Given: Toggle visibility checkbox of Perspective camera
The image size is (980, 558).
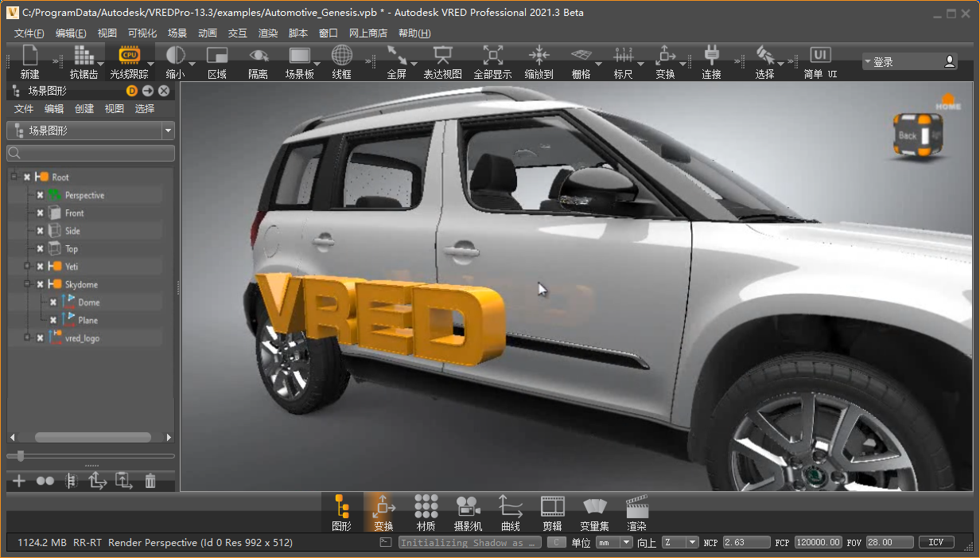Looking at the screenshot, I should coord(40,195).
